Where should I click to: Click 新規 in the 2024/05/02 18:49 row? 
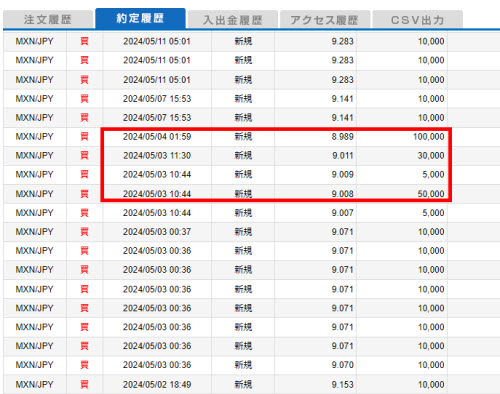coord(243,384)
